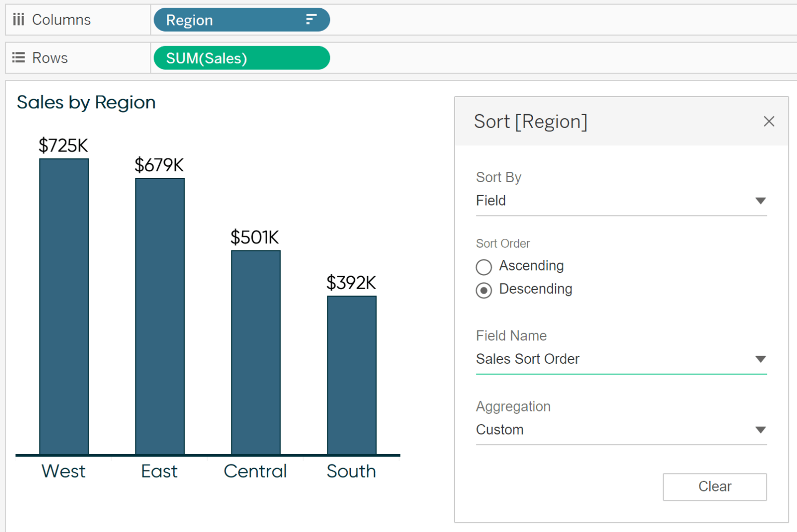Click the Rows shelf icon
The height and width of the screenshot is (532, 797).
(19, 58)
